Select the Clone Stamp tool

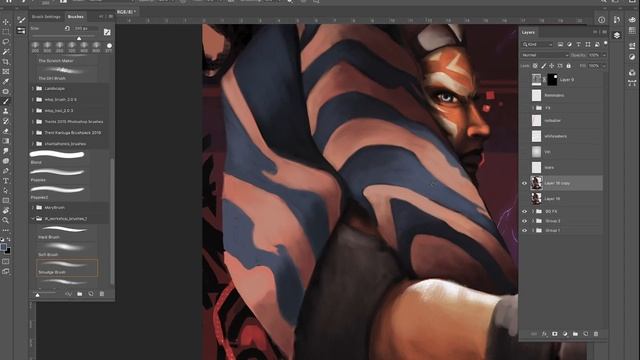point(6,111)
